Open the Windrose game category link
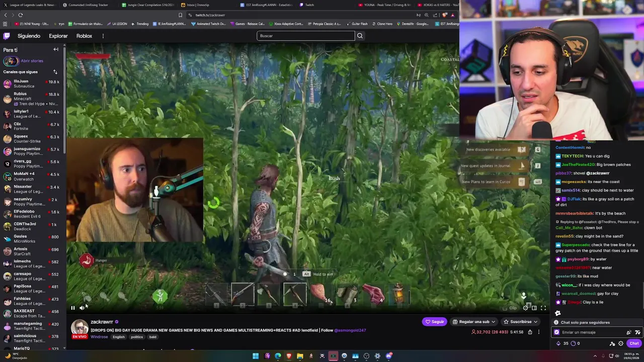The image size is (644, 362). coord(99,337)
